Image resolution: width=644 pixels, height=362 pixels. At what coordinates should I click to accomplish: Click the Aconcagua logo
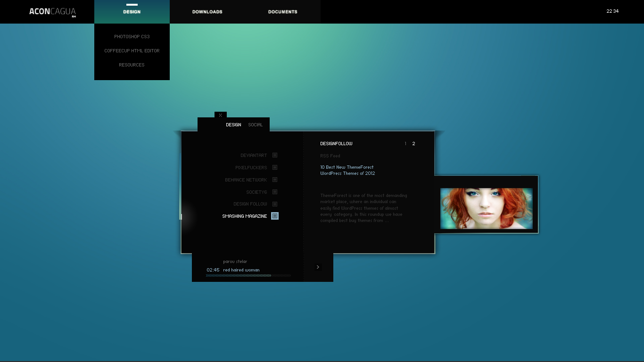52,12
